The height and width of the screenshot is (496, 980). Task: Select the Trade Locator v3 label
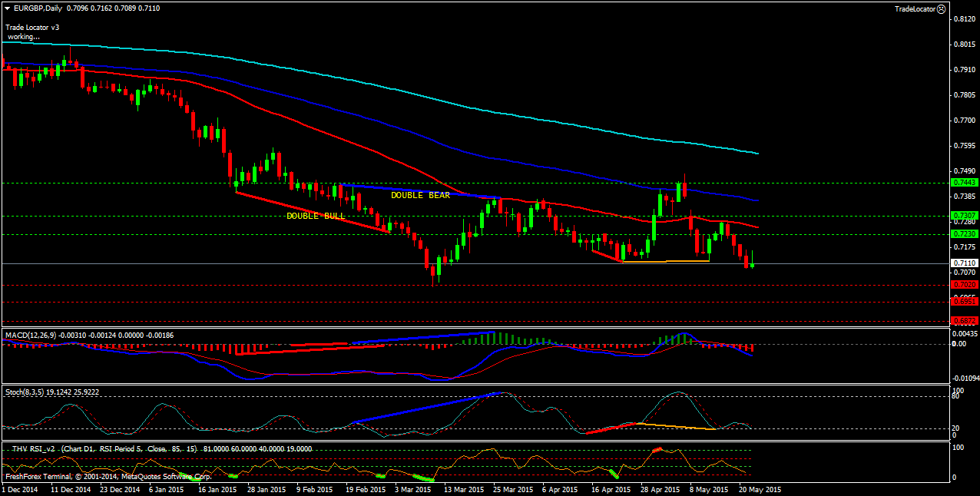tap(32, 27)
